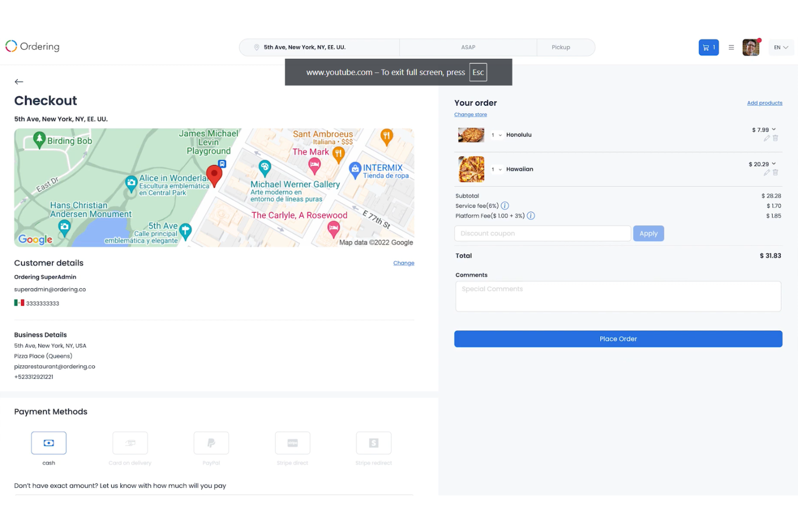The width and height of the screenshot is (798, 532).
Task: Edit the Honolulu item with pencil icon
Action: pyautogui.click(x=766, y=138)
